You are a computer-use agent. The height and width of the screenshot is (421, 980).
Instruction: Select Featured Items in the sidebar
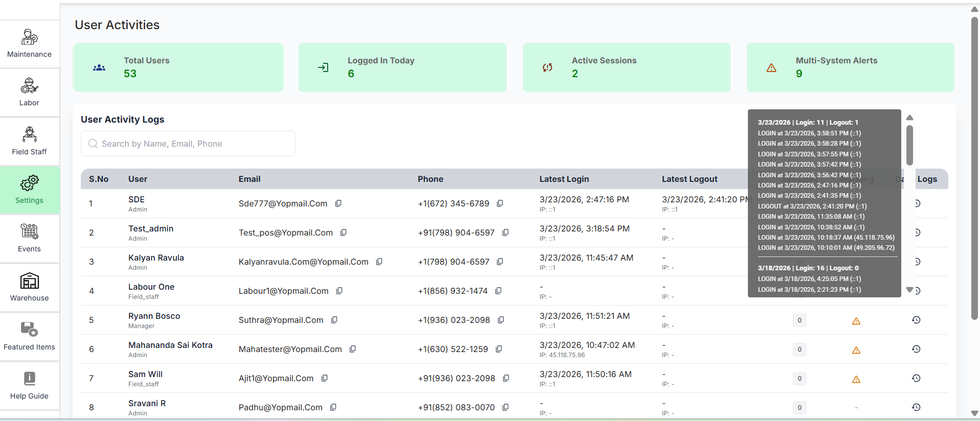tap(30, 337)
